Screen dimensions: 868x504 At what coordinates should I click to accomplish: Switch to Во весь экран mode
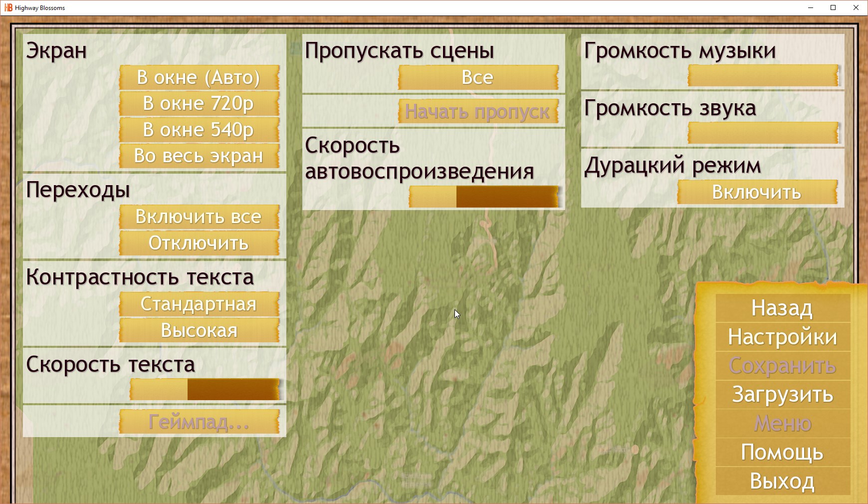point(199,156)
